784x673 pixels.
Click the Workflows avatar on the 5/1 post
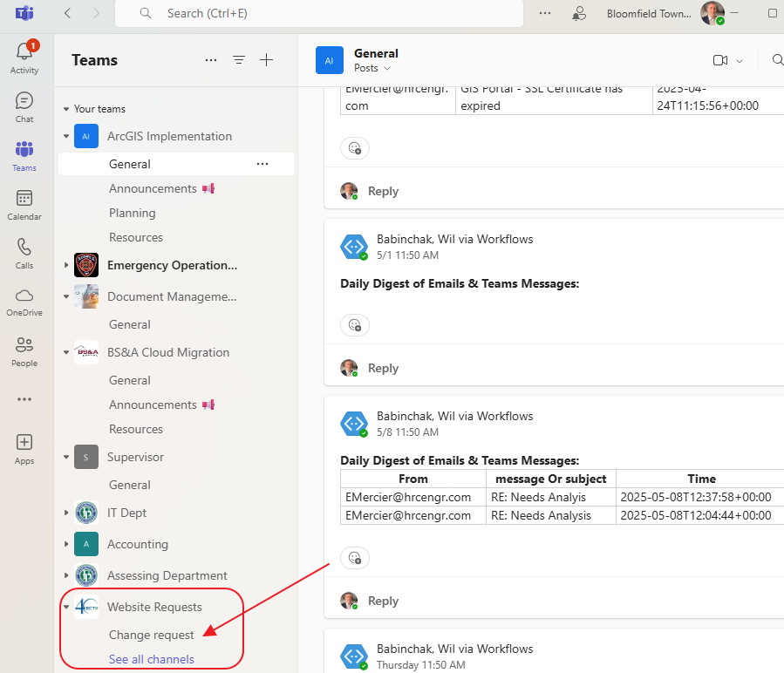click(354, 247)
